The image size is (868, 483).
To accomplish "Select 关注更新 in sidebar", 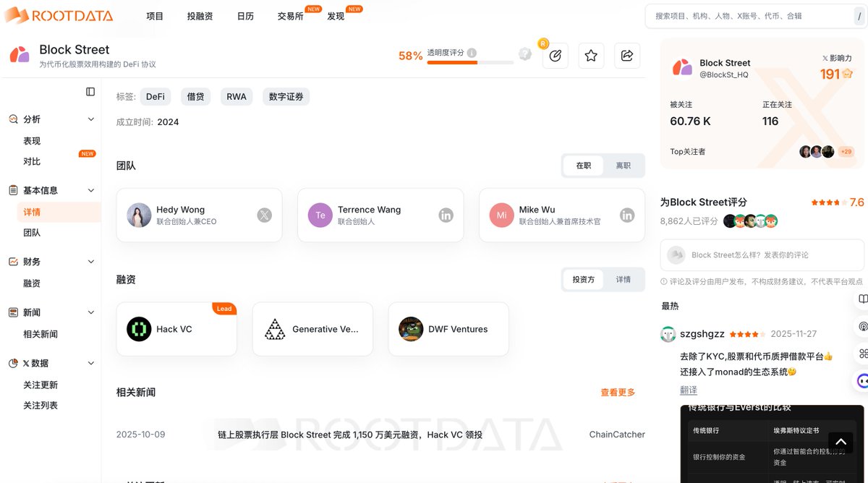I will pyautogui.click(x=41, y=385).
